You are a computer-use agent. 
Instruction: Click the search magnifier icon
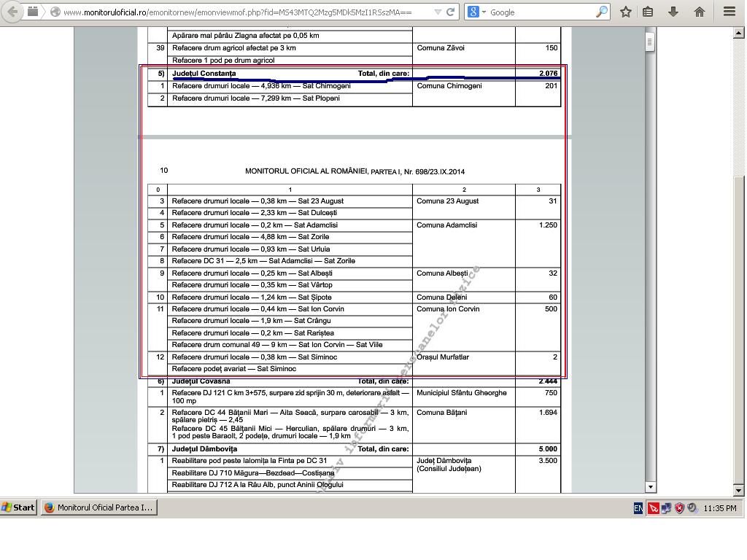(x=601, y=12)
